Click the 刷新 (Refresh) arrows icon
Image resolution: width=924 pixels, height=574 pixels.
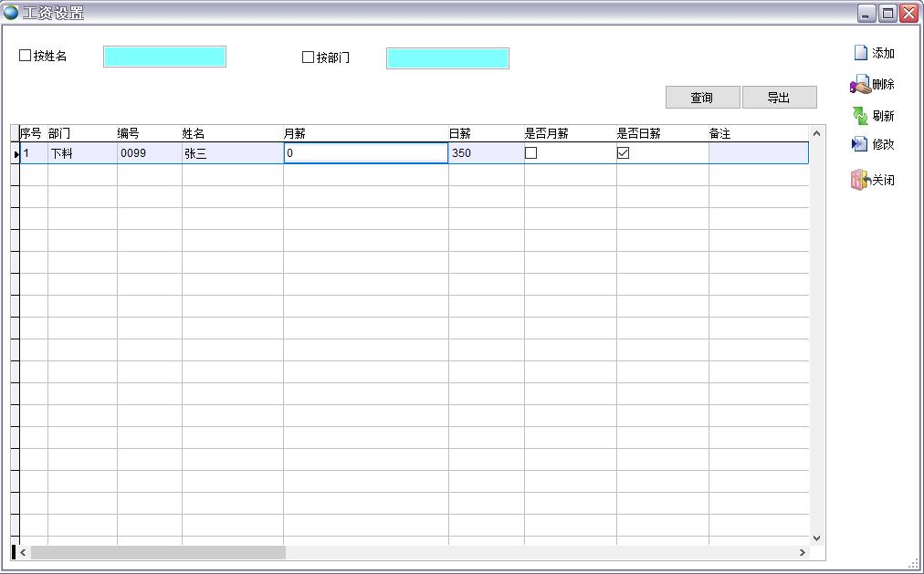tap(860, 116)
